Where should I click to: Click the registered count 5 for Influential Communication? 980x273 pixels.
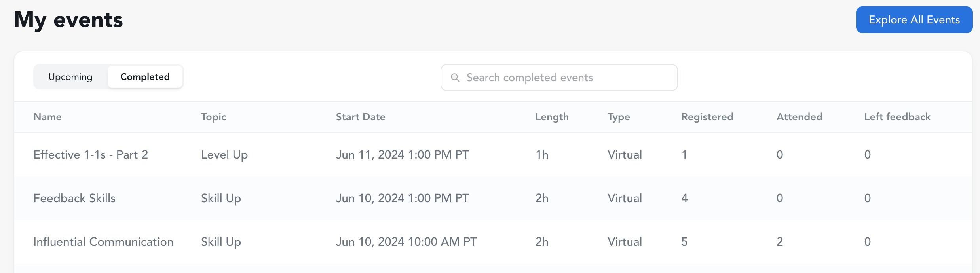(684, 242)
